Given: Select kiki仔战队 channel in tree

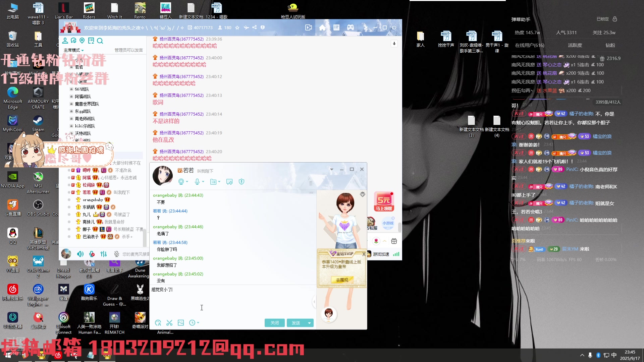Looking at the screenshot, I should (85, 126).
